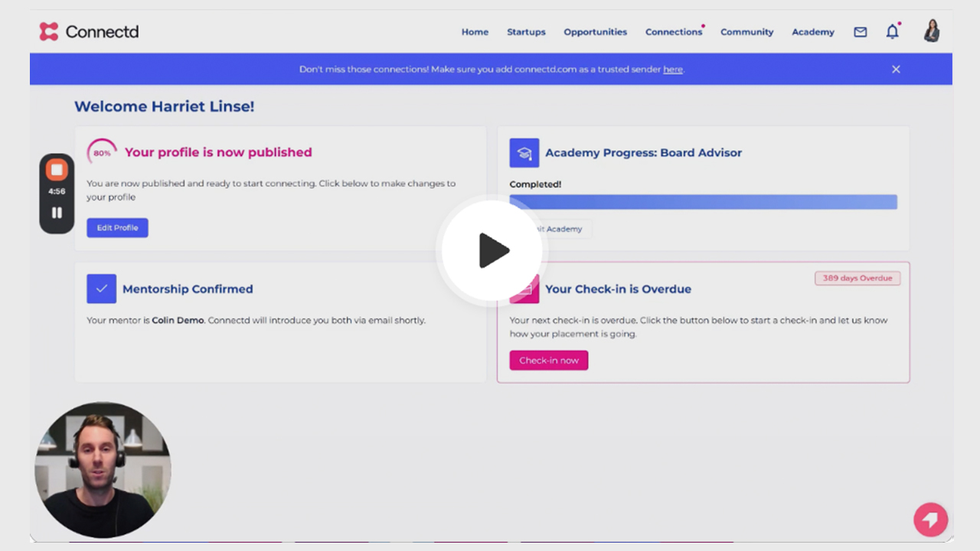Image resolution: width=980 pixels, height=551 pixels.
Task: Open the Opportunities page
Action: point(595,32)
